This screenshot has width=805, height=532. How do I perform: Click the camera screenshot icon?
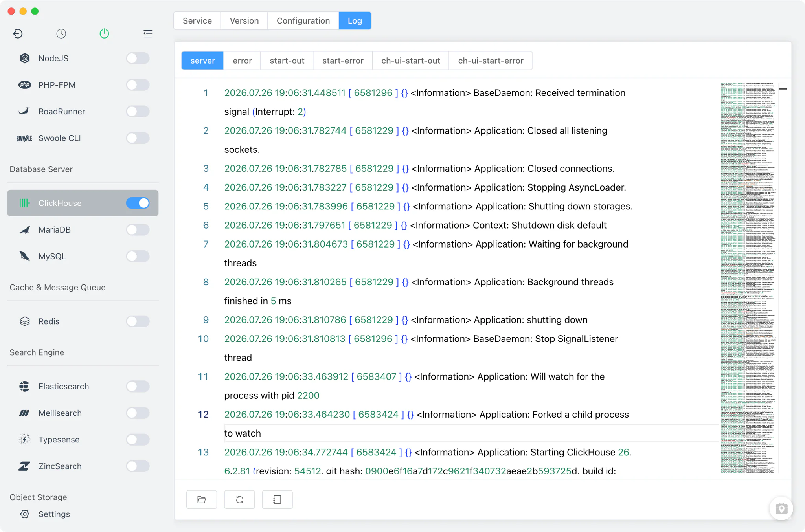(781, 508)
